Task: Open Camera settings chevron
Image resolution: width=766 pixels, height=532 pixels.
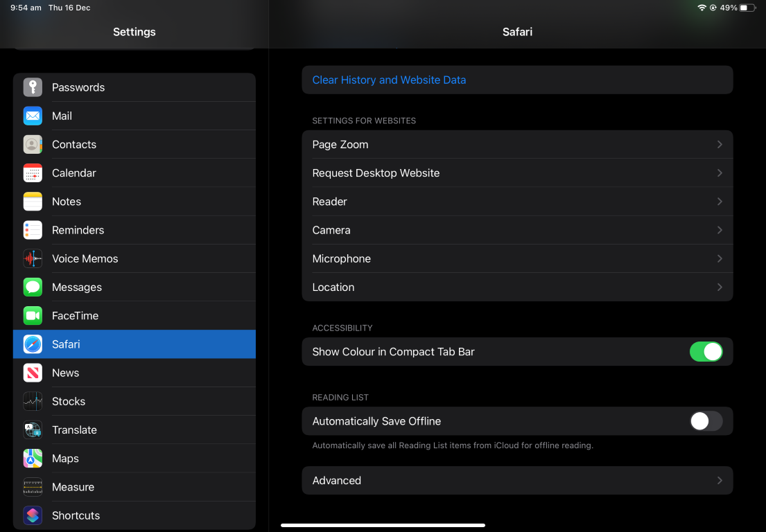Action: (720, 230)
